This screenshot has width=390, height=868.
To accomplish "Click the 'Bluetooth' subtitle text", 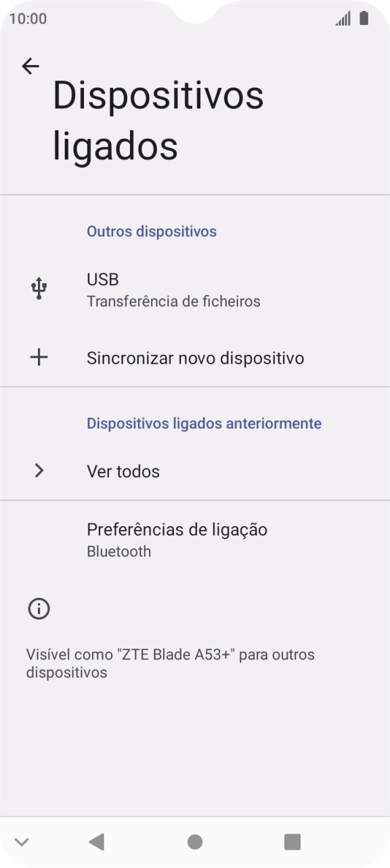I will 119,551.
